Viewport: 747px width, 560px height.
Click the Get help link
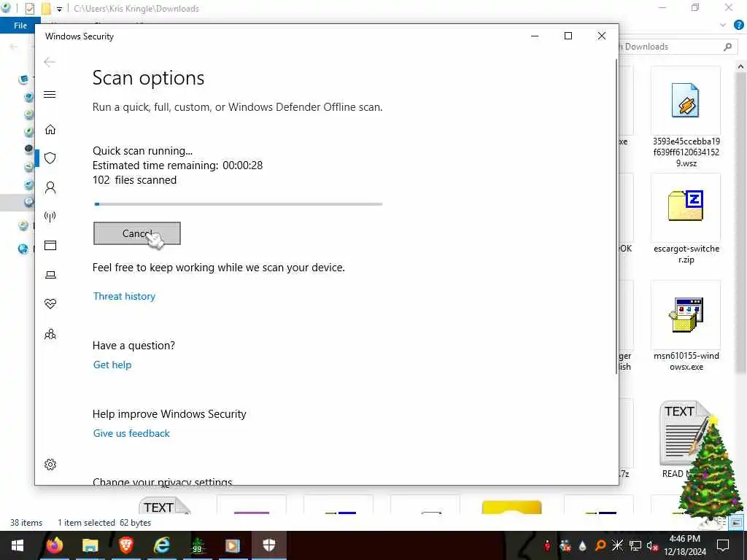(112, 365)
